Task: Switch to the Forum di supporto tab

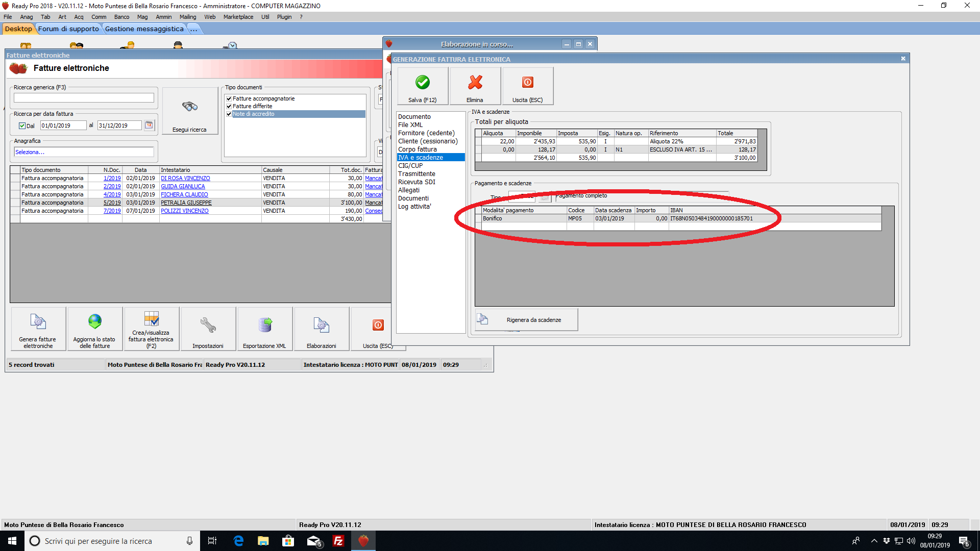Action: (68, 29)
